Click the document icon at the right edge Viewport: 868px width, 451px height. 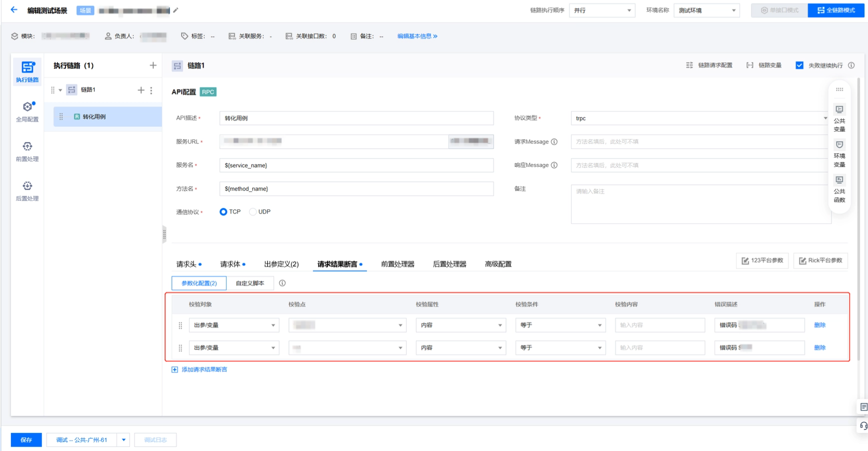863,407
